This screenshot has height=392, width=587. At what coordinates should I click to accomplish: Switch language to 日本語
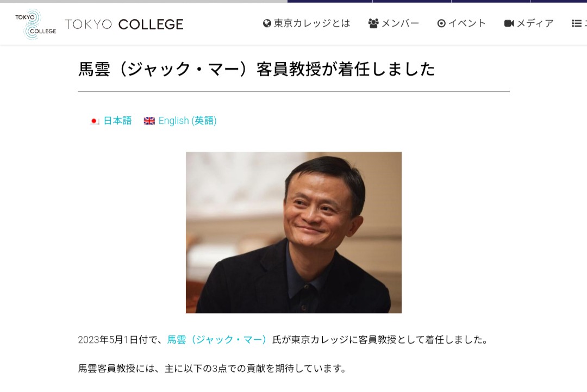117,121
